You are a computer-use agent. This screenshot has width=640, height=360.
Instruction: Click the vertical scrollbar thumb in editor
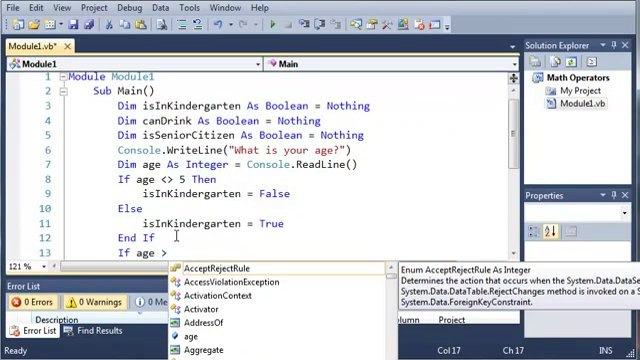point(513,134)
